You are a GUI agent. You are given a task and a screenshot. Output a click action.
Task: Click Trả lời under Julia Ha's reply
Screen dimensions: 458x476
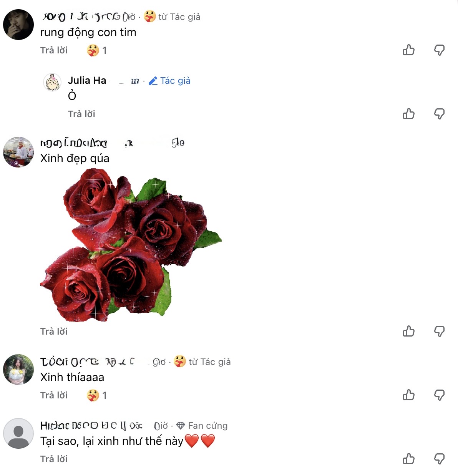coord(81,114)
